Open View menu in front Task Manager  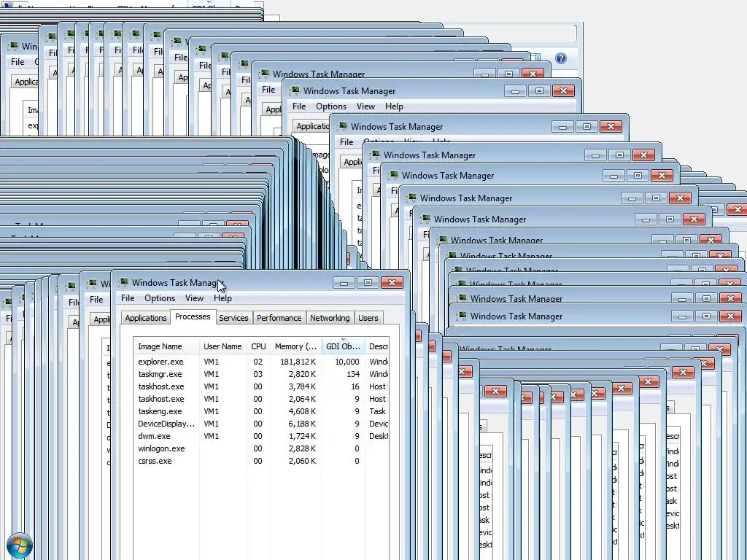[194, 298]
